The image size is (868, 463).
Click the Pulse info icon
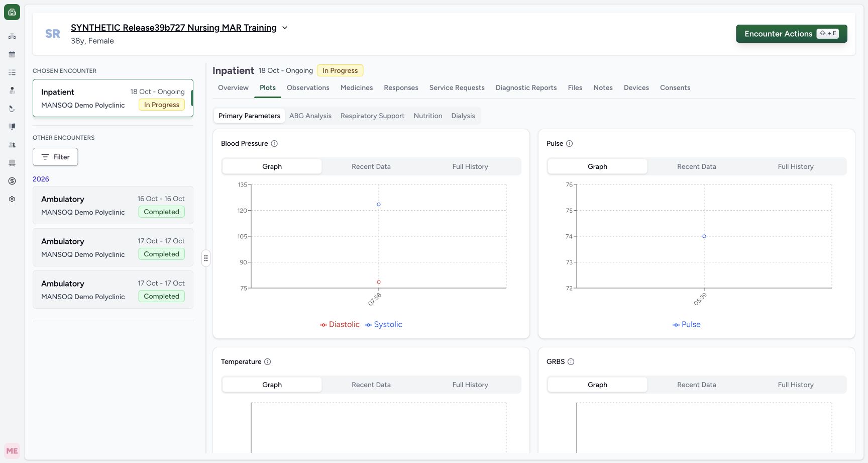point(569,144)
